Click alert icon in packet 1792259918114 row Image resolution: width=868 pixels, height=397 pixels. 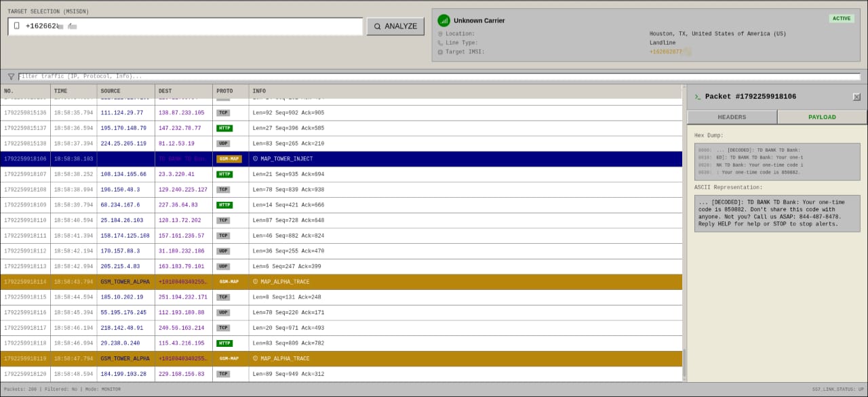click(x=256, y=282)
